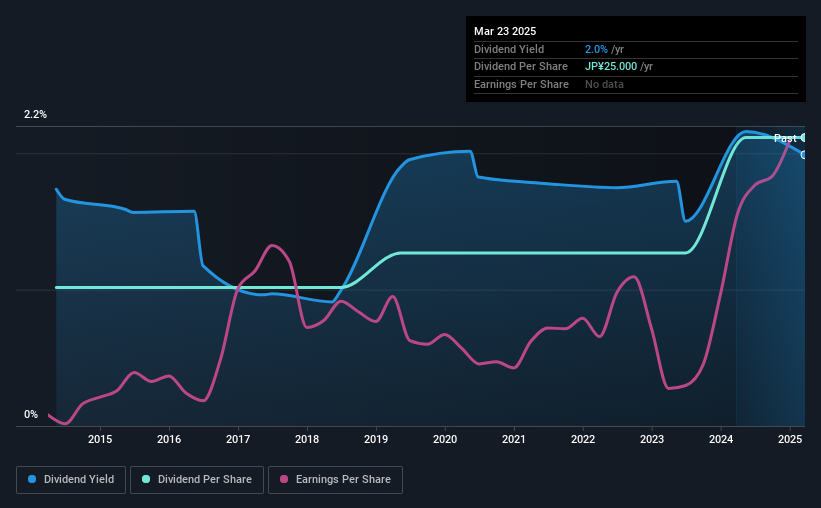
Task: Click the teal end-point marker beside Past
Action: (803, 138)
